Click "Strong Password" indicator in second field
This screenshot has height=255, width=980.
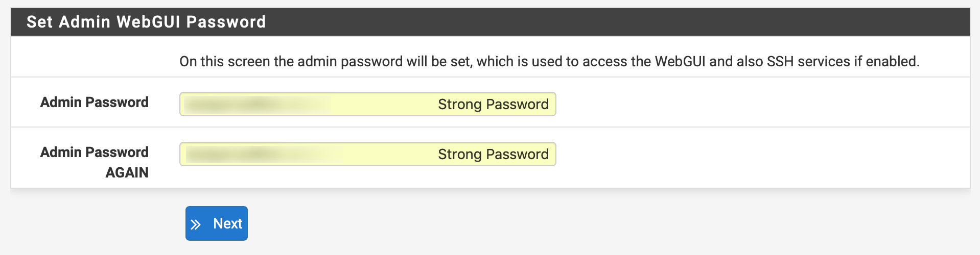pyautogui.click(x=493, y=154)
